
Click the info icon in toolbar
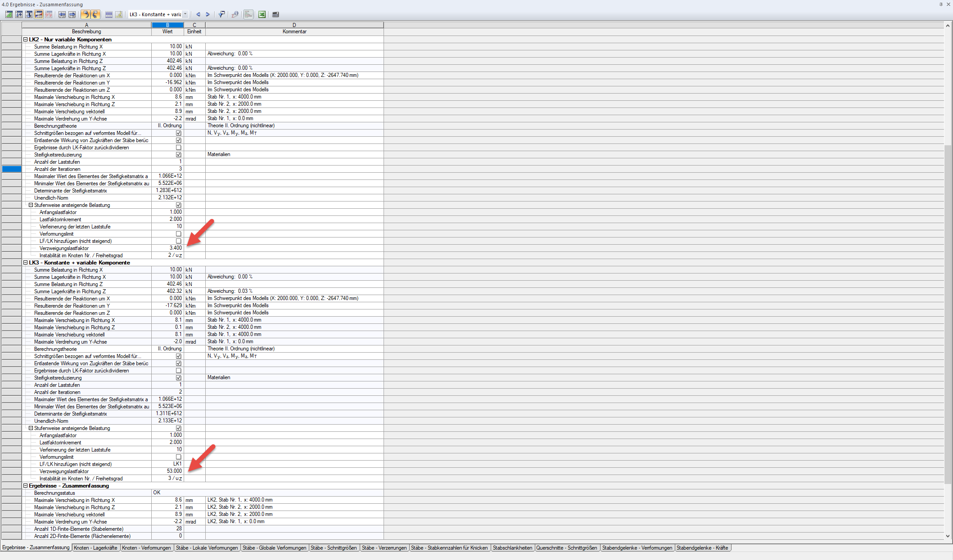(x=235, y=14)
